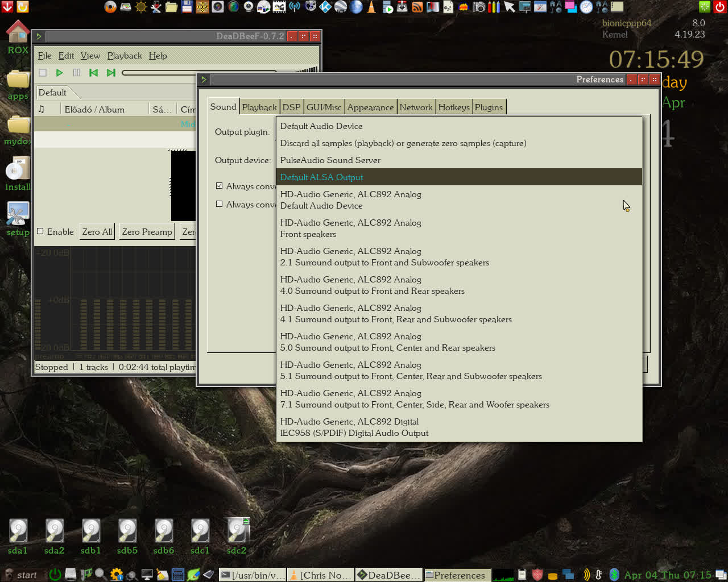Click the Bluetooth tray icon
Viewport: 728px width, 582px height.
(x=614, y=575)
